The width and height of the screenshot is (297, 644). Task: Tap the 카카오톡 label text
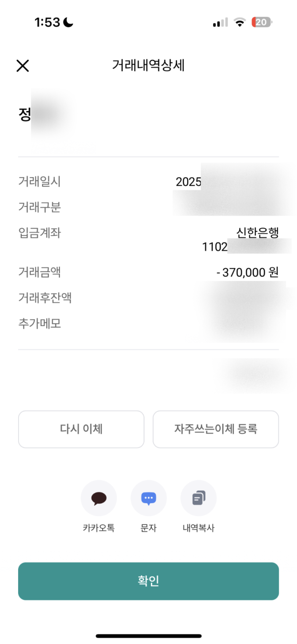coord(99,528)
